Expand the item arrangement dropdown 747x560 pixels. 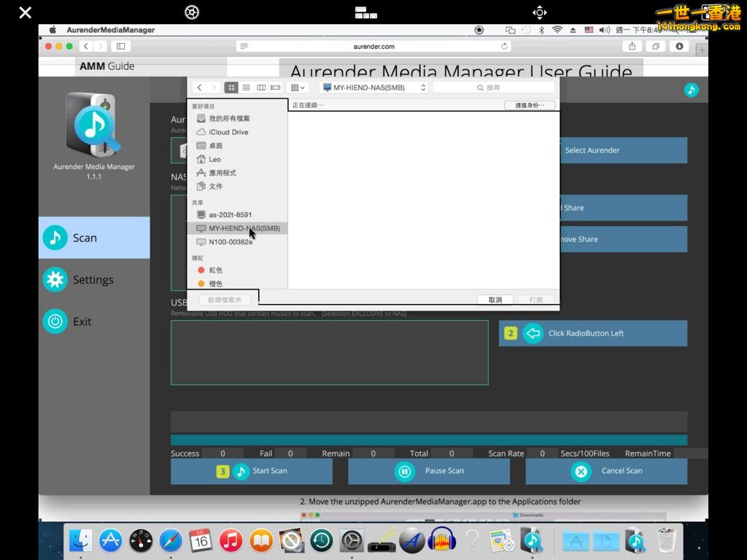[x=298, y=87]
